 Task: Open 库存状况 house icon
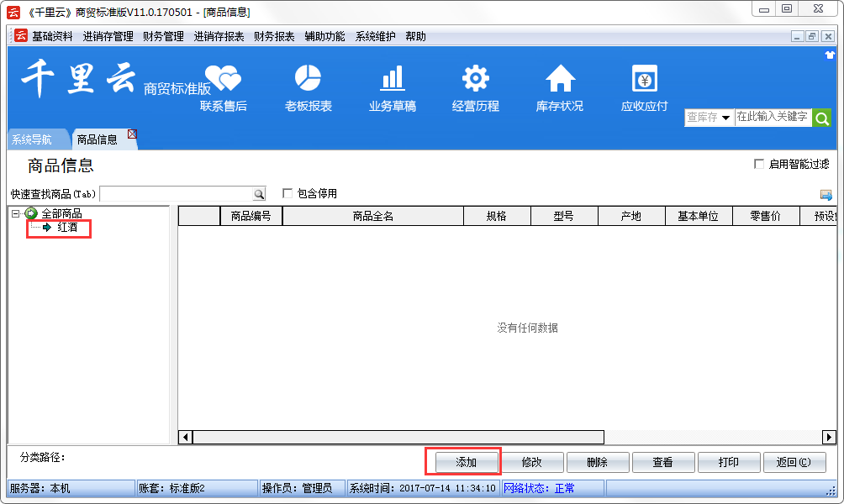[x=559, y=79]
